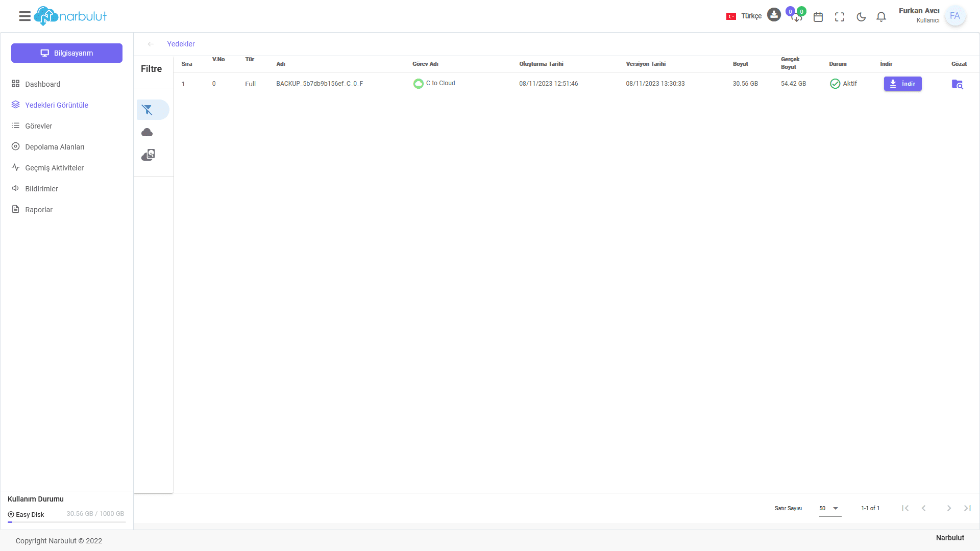The width and height of the screenshot is (980, 551).
Task: Open the downloads icon in header
Action: tap(774, 15)
